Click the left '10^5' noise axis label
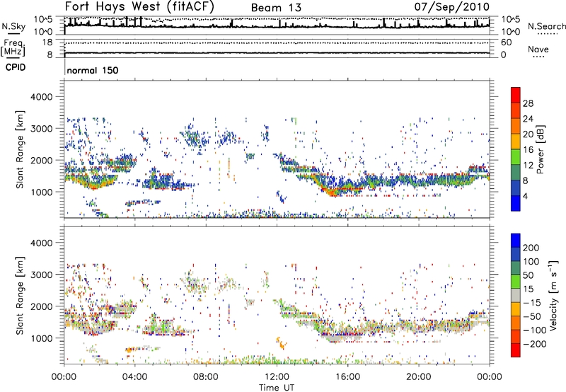Image resolution: width=566 pixels, height=392 pixels. point(43,19)
